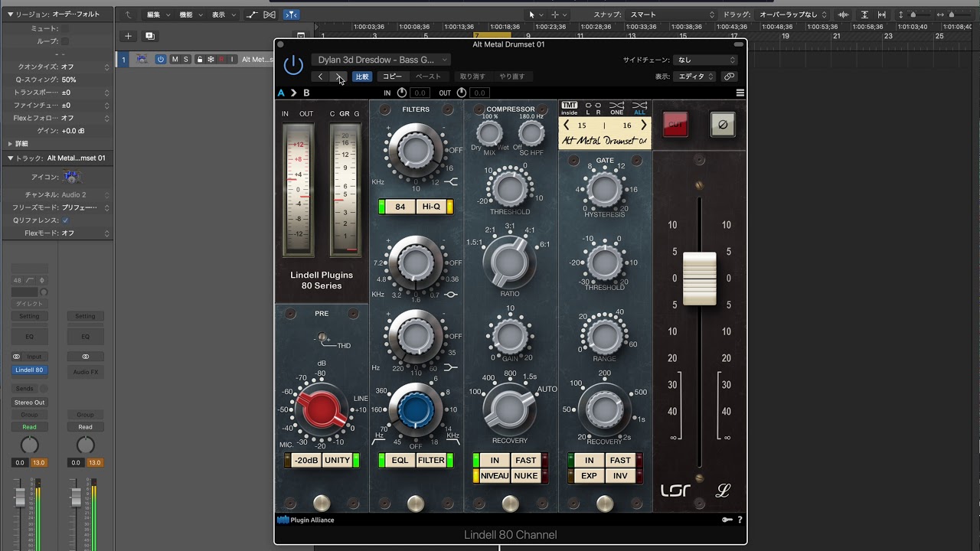The height and width of the screenshot is (551, 980).
Task: Go to the next TMT channel number
Action: click(x=644, y=125)
